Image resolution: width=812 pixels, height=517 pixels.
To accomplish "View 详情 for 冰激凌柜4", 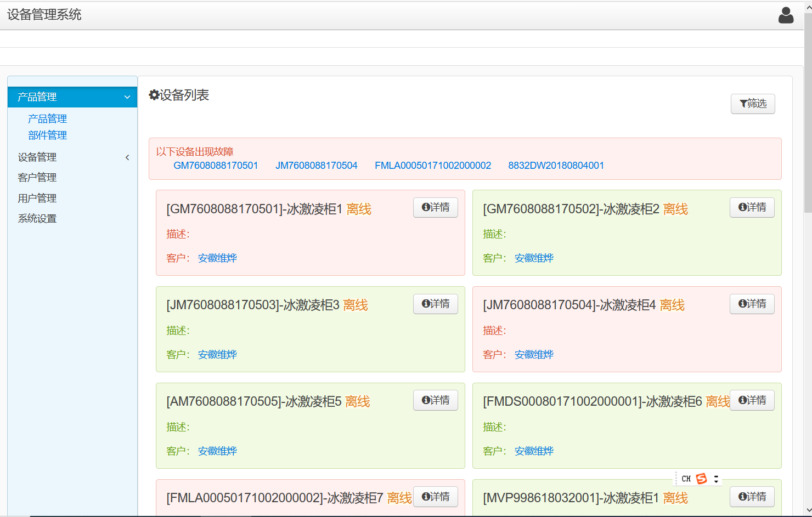I will 752,304.
